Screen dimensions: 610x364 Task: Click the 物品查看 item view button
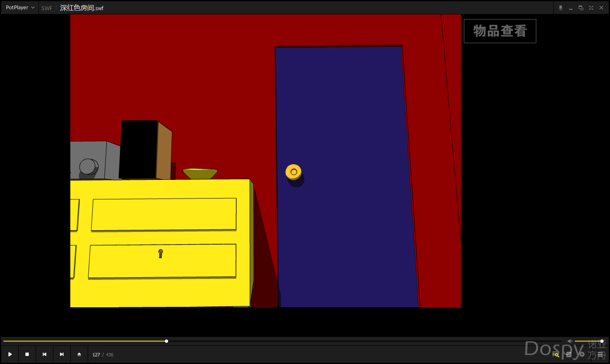click(x=500, y=31)
